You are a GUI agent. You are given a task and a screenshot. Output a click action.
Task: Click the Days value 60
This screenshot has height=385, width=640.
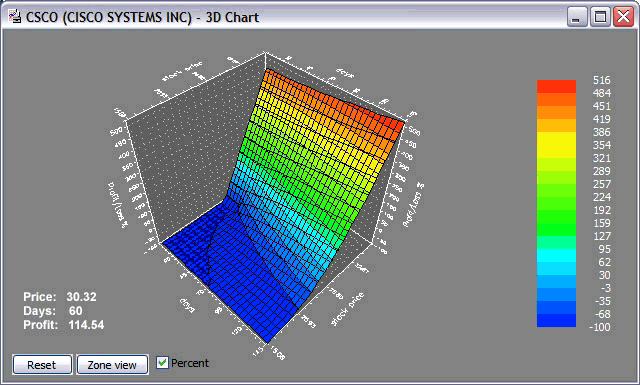(76, 311)
